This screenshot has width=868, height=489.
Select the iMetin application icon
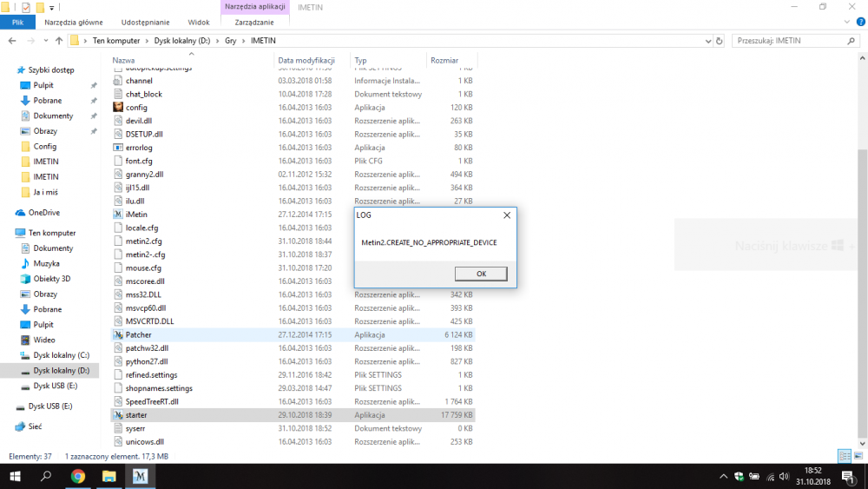pos(118,215)
